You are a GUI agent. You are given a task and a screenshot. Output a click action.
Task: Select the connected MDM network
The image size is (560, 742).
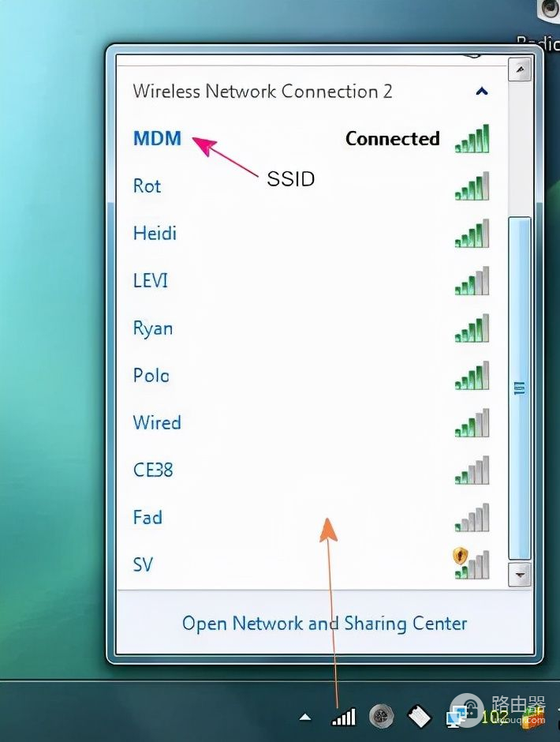click(312, 139)
